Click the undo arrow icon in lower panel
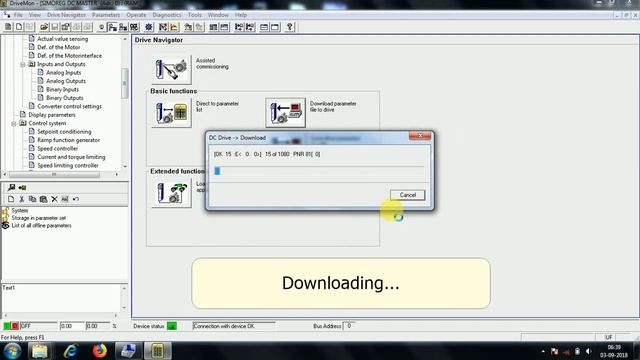640x360 pixels. pos(76,199)
